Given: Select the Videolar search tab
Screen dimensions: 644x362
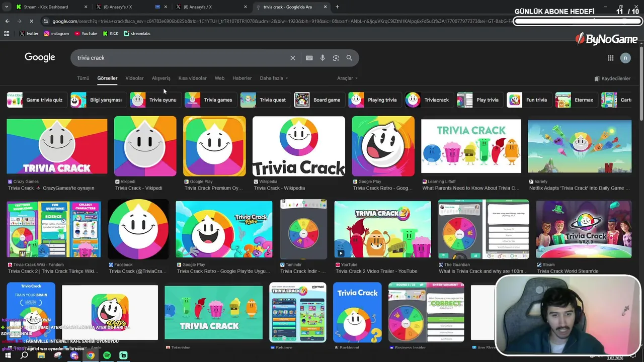Looking at the screenshot, I should coord(134,78).
